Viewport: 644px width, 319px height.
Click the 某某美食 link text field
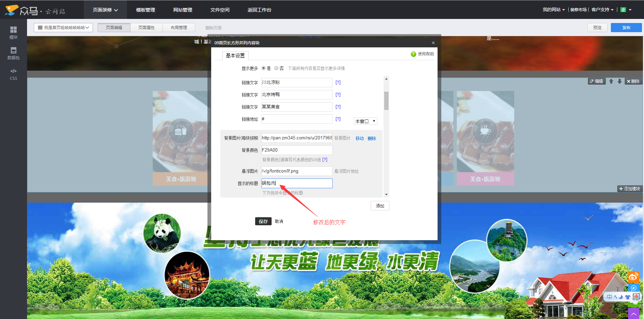(297, 107)
